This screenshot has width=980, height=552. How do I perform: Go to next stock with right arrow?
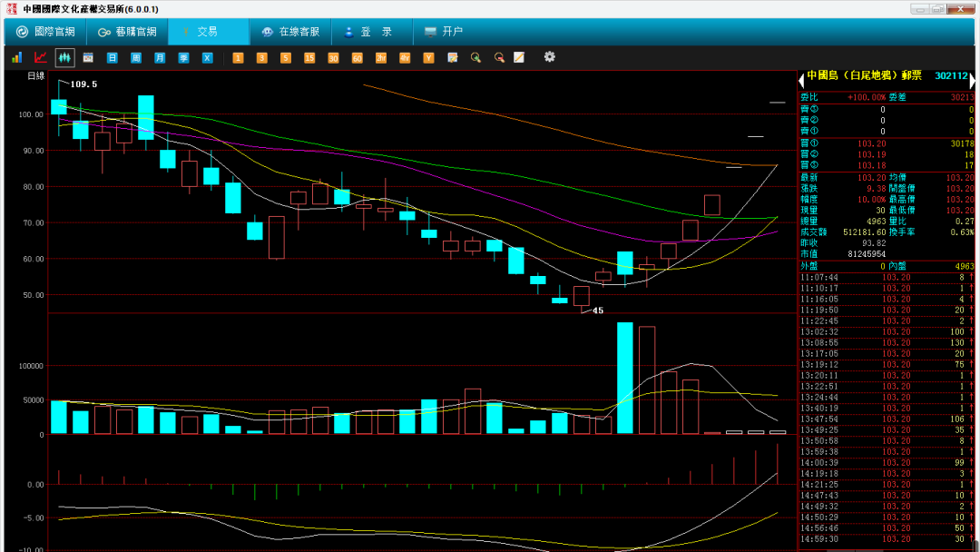[972, 81]
